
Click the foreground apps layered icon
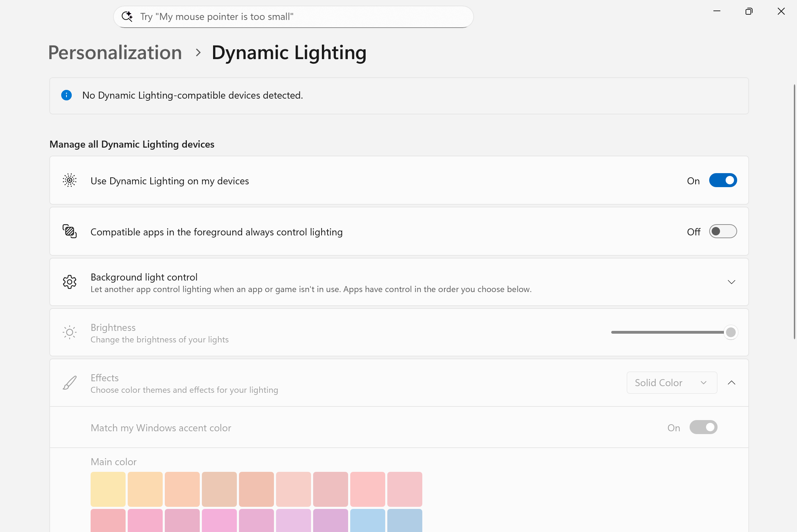point(70,232)
